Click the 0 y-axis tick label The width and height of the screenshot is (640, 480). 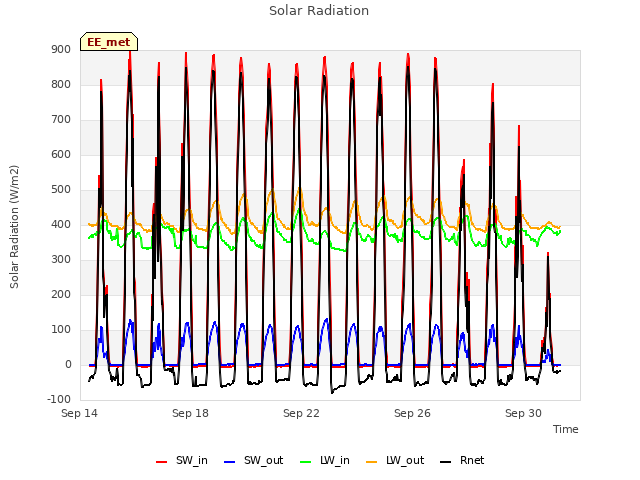[x=68, y=365]
